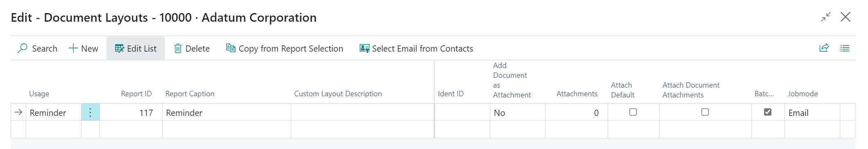Viewport: 868px width, 149px height.
Task: Collapse the dialog with the shrink arrows icon
Action: click(x=826, y=17)
